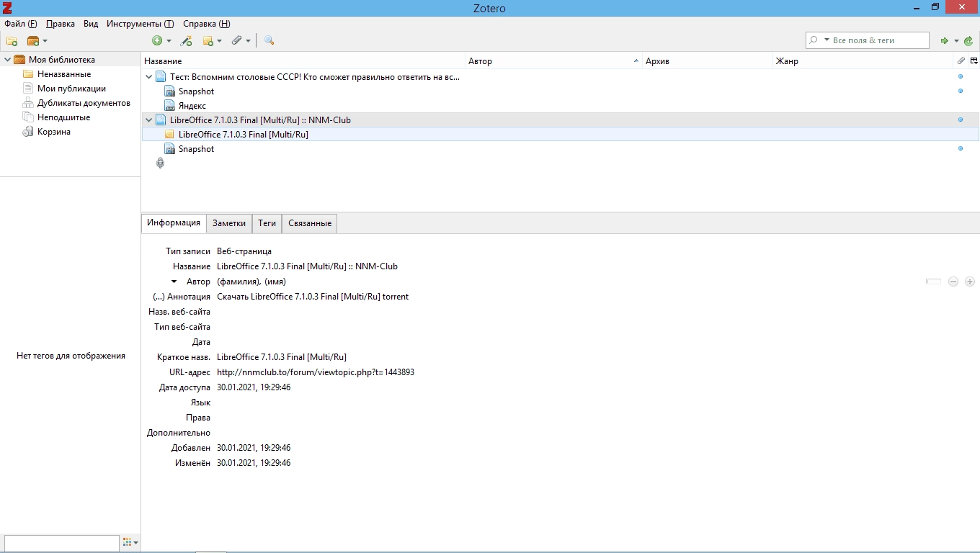Collapse the 'Тест: Вспомним столовые СССР' item
The height and width of the screenshot is (553, 980).
(x=149, y=77)
